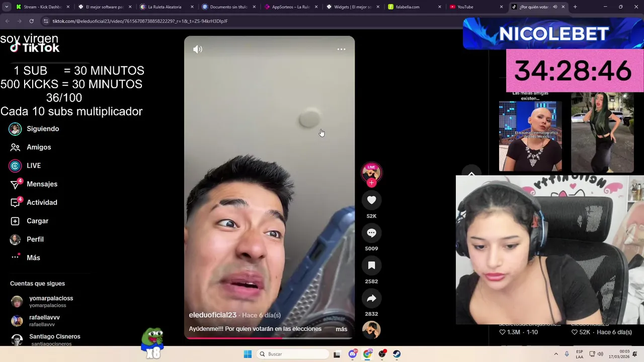Open Mensajes in the sidebar

(33, 184)
